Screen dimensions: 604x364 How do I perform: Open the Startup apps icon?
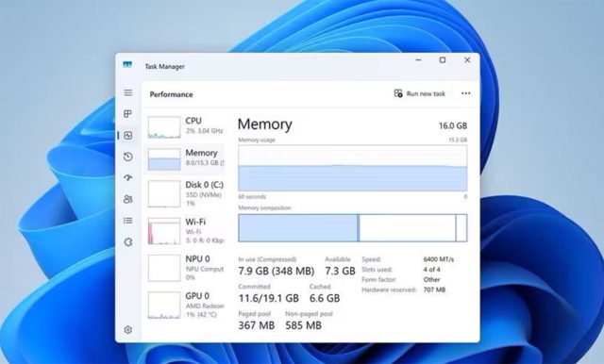click(128, 177)
